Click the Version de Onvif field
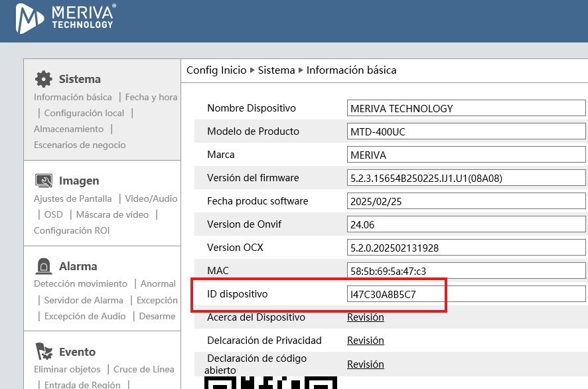This screenshot has height=389, width=588. pyautogui.click(x=466, y=224)
